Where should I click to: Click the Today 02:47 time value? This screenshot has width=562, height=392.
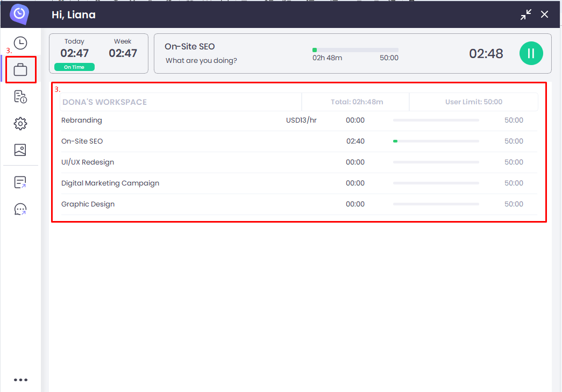point(75,53)
